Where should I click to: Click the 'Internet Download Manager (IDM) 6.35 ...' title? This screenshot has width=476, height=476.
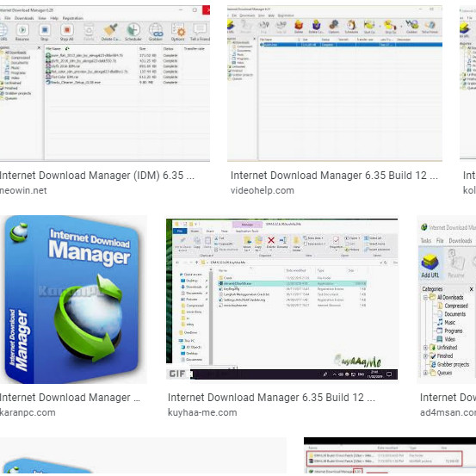coord(96,176)
